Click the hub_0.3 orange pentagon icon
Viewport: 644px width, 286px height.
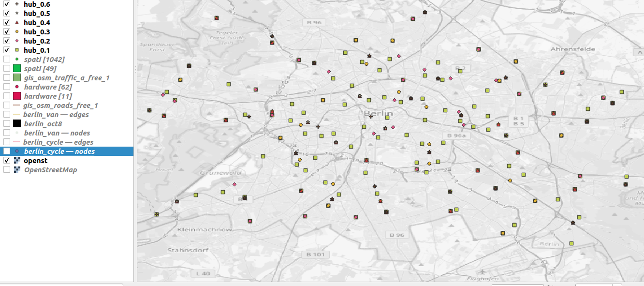coord(17,32)
